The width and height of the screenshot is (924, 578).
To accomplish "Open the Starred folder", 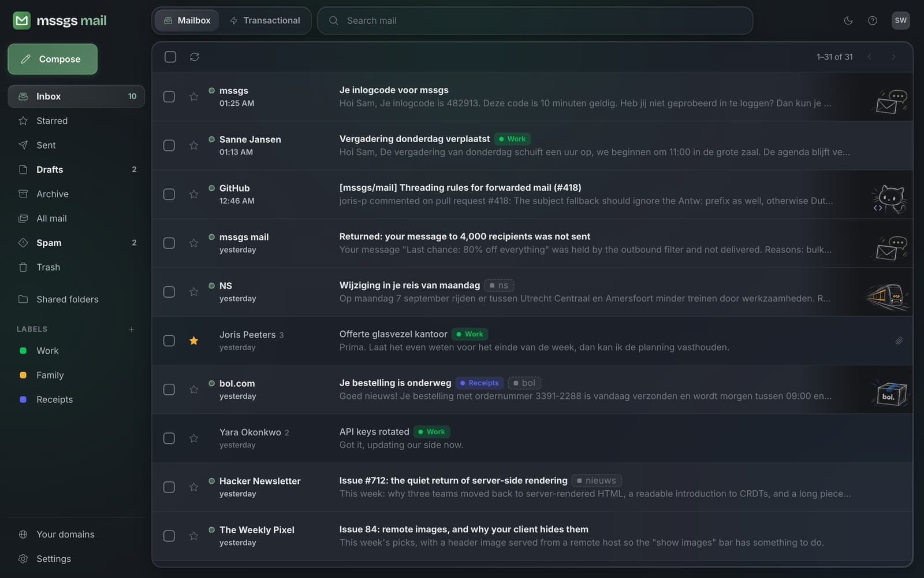I will click(x=76, y=121).
